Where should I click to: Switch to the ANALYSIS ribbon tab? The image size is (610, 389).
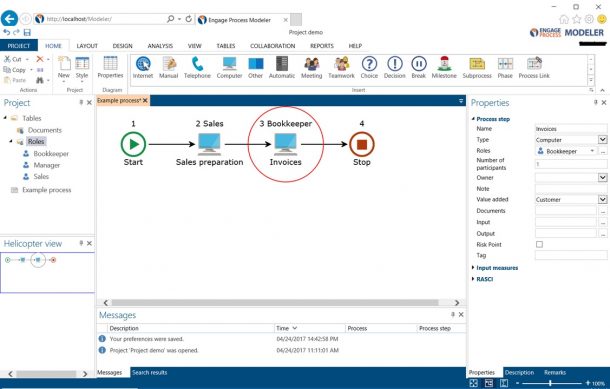(x=160, y=46)
